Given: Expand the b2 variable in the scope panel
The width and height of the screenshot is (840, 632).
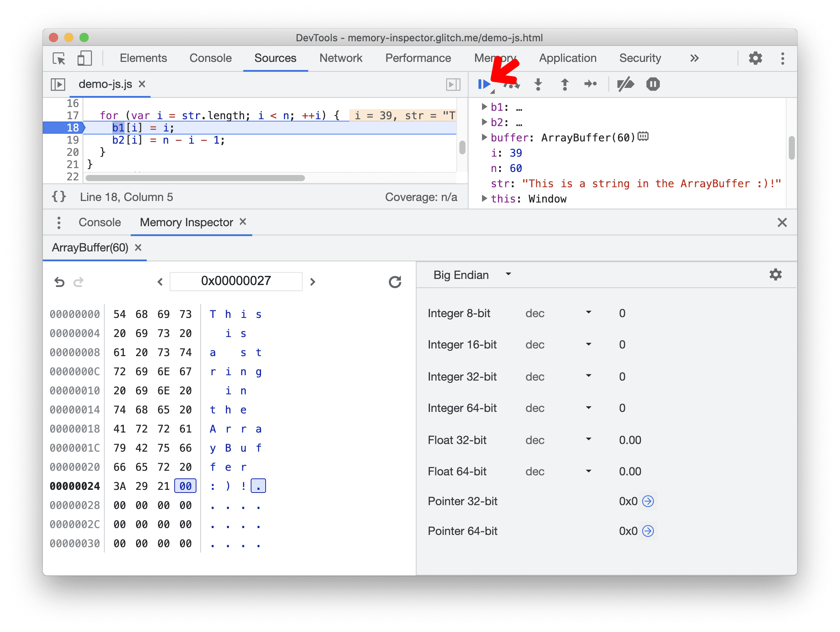Looking at the screenshot, I should pyautogui.click(x=483, y=122).
